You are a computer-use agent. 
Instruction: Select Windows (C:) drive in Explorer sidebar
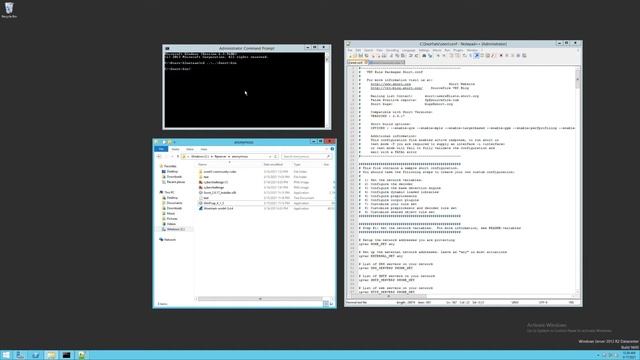tap(173, 229)
